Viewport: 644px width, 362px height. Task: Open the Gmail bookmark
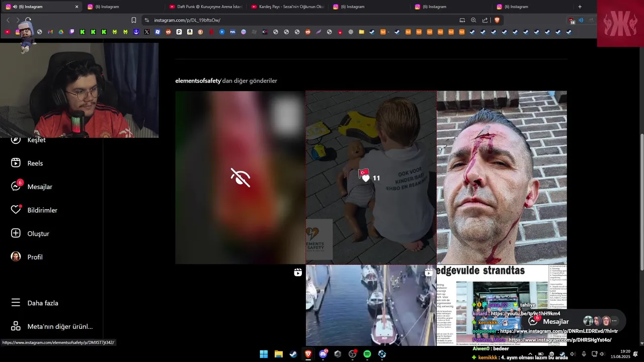tap(50, 32)
